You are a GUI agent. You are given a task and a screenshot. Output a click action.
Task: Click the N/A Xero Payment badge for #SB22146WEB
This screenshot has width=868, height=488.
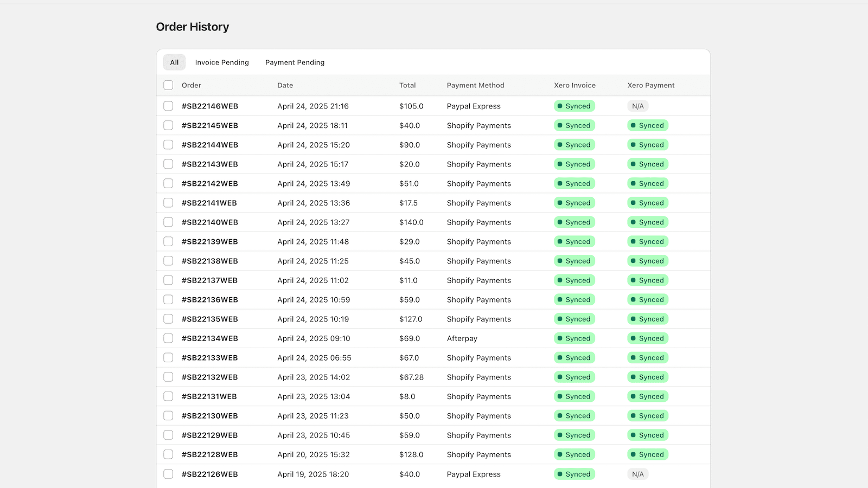coord(637,106)
